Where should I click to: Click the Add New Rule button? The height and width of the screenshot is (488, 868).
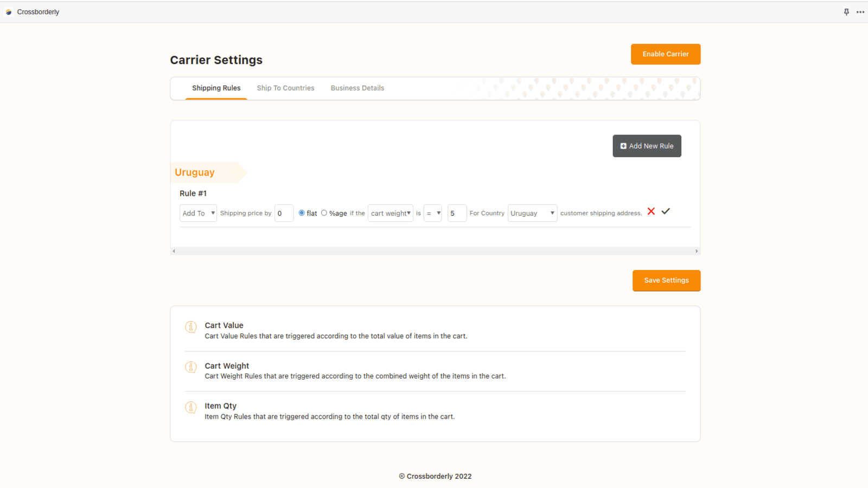647,146
